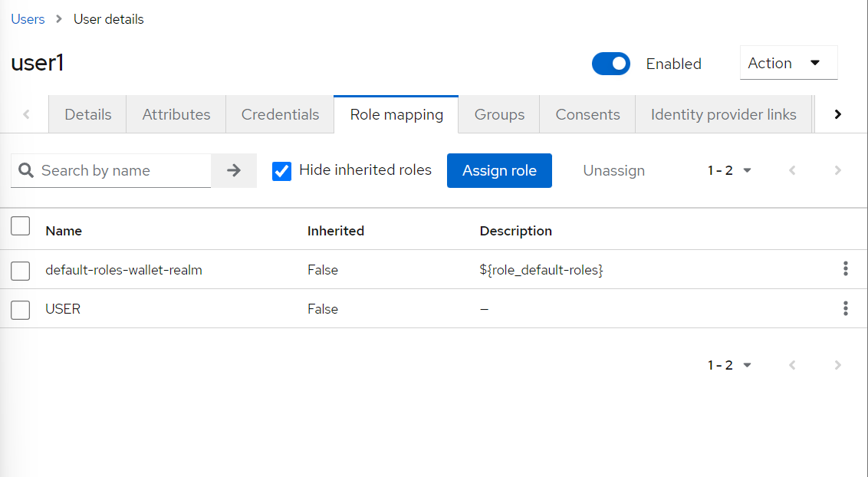Expand the bottom 1-2 per-page dropdown
This screenshot has height=477, width=868.
coord(728,365)
